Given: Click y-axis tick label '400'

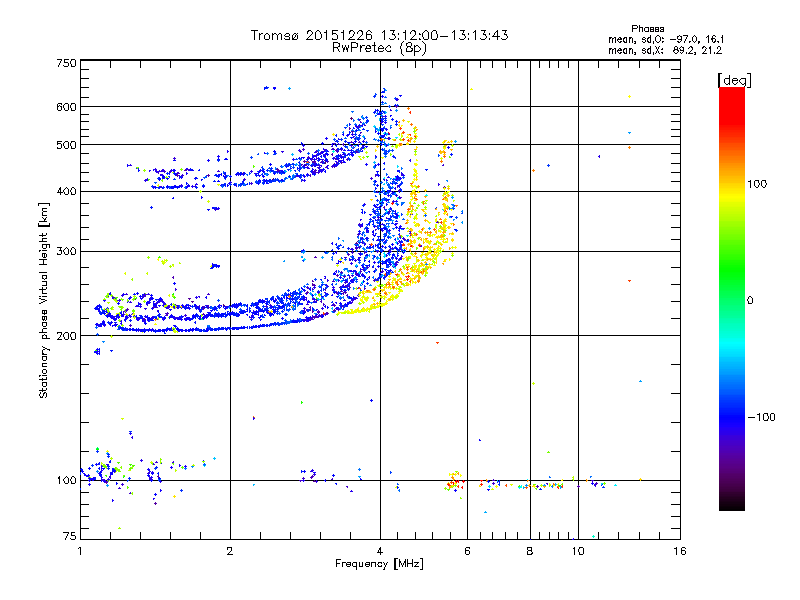Looking at the screenshot, I should (66, 191).
